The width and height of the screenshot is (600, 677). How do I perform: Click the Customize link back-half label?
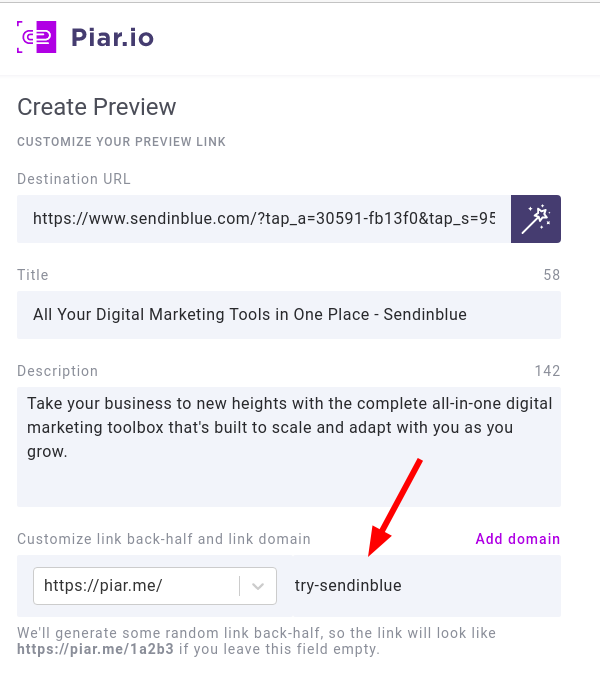(x=164, y=539)
